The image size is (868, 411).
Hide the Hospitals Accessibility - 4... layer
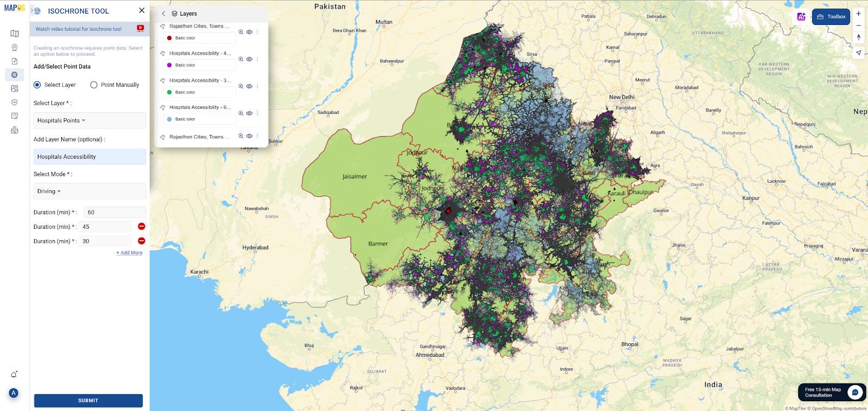pos(250,59)
